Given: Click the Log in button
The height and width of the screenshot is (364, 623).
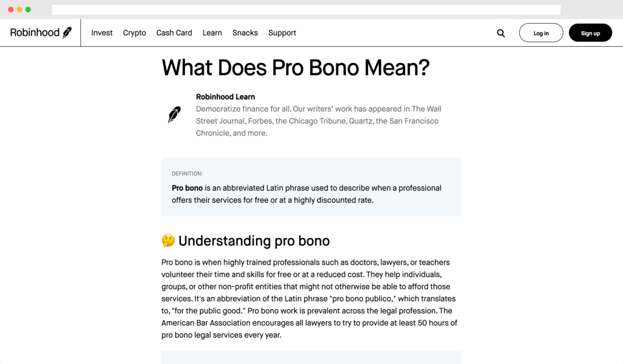Looking at the screenshot, I should click(x=541, y=33).
